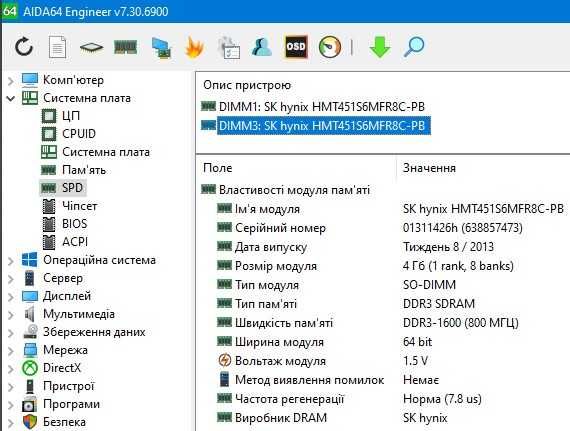Launch the stability test flame icon
This screenshot has width=570, height=431.
[194, 47]
